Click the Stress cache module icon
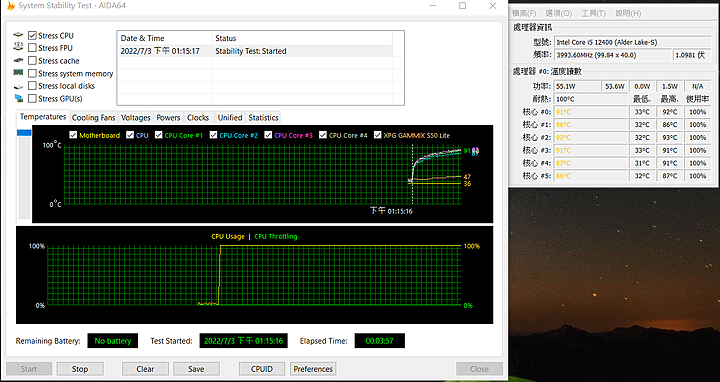 click(18, 60)
